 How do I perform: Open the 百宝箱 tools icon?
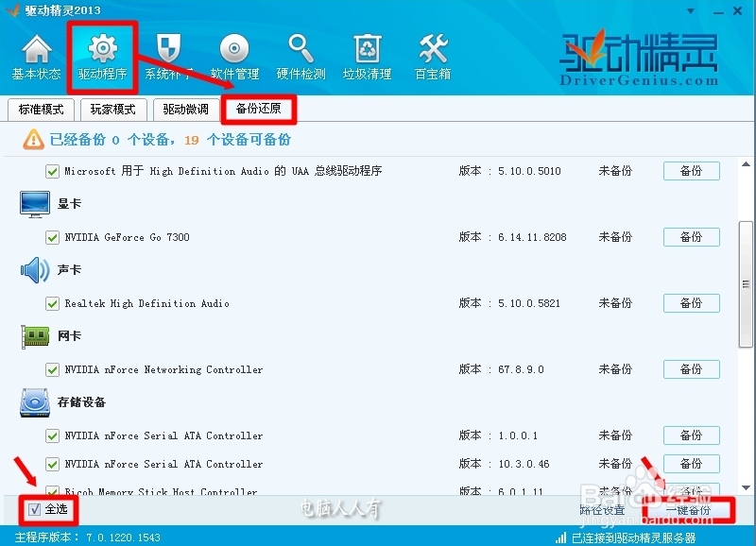point(433,49)
